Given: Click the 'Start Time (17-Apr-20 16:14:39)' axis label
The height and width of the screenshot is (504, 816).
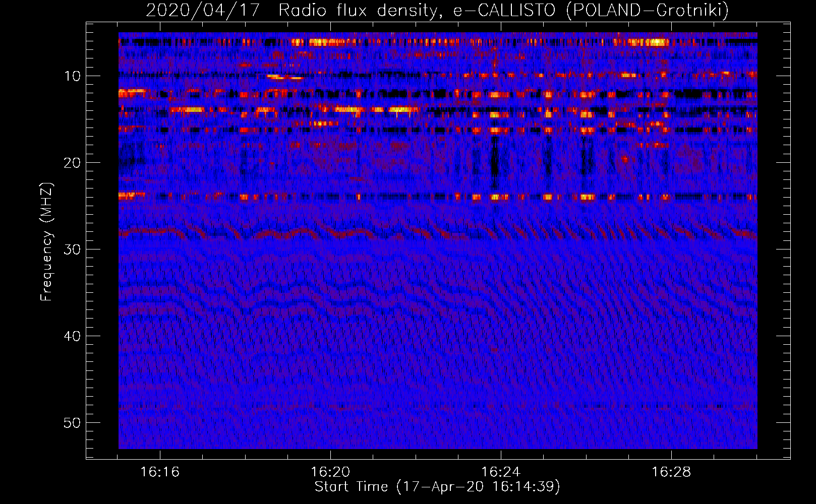Looking at the screenshot, I should coord(437,487).
